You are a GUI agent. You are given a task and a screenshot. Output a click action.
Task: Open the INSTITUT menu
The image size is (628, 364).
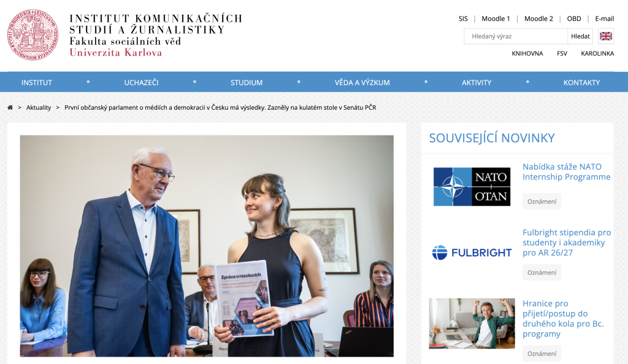tap(36, 82)
